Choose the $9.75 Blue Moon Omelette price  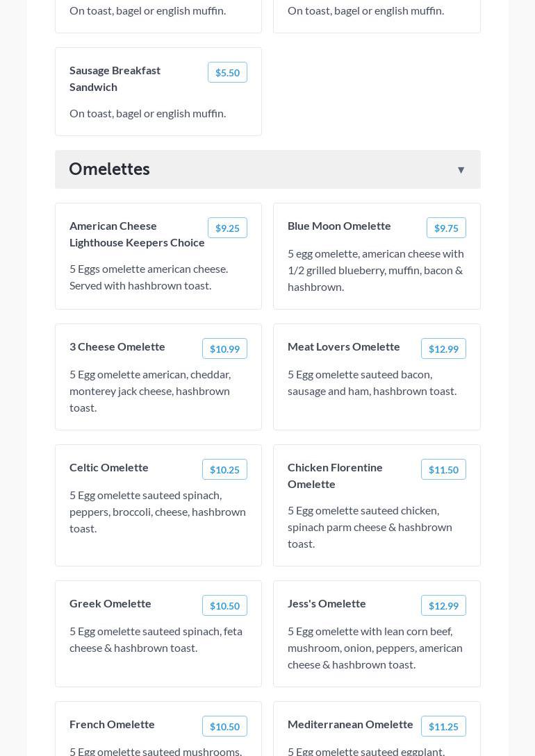point(446,228)
